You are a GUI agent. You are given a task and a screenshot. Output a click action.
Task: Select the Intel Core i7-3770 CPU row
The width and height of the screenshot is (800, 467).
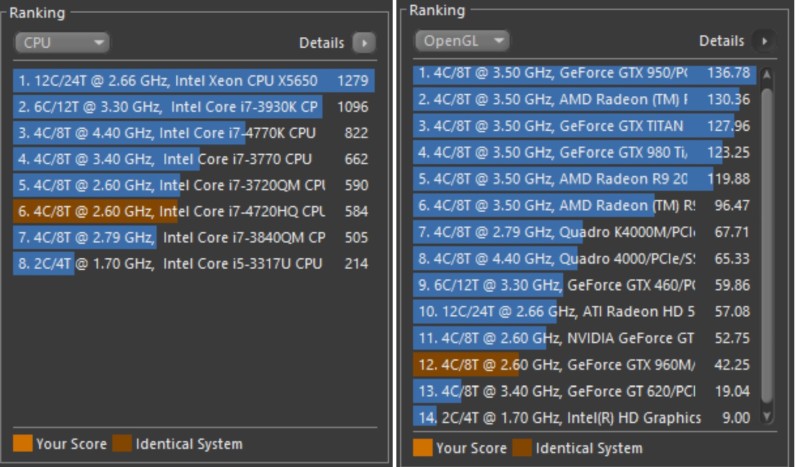pos(194,159)
